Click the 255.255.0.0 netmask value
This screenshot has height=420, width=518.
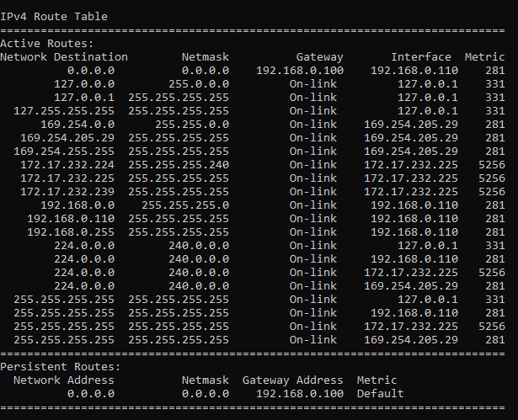[192, 125]
